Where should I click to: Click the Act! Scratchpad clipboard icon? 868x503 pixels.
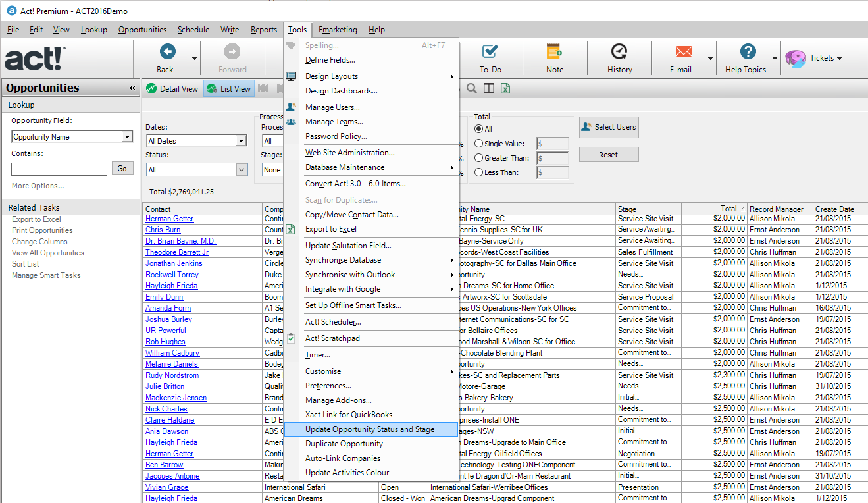click(291, 338)
